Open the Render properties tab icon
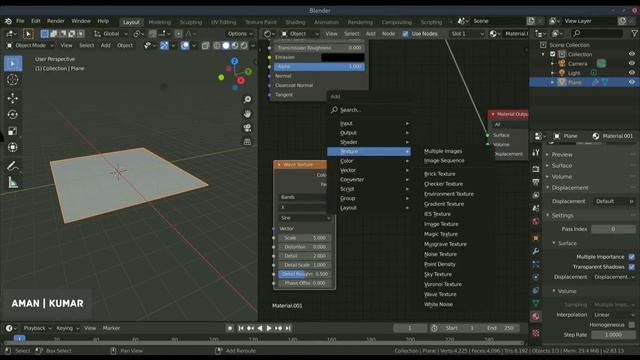The image size is (640, 360). (x=536, y=169)
